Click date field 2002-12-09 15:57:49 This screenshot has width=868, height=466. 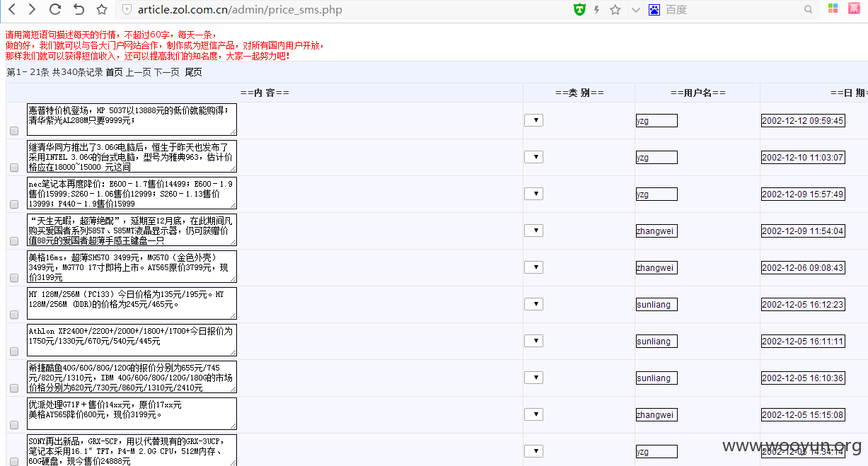click(x=803, y=194)
